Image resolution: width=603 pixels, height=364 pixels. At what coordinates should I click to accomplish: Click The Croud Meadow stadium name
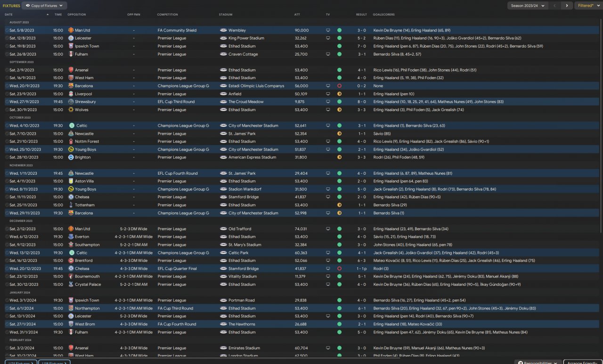tap(246, 102)
